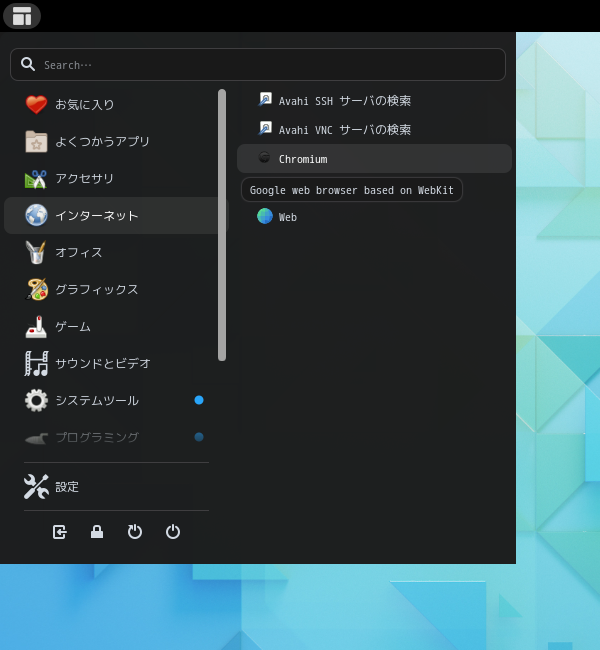Click the restart icon
Screen dimensions: 600x650
(135, 532)
